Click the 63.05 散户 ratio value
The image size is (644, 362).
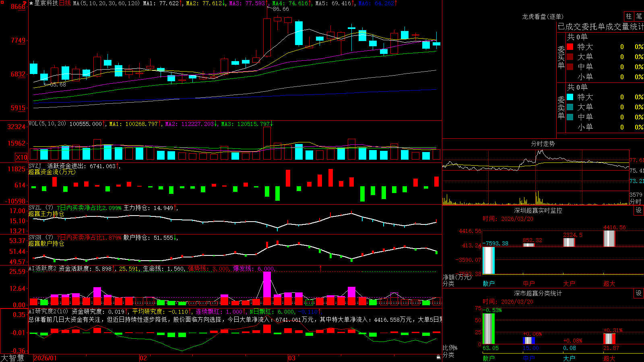point(491,348)
